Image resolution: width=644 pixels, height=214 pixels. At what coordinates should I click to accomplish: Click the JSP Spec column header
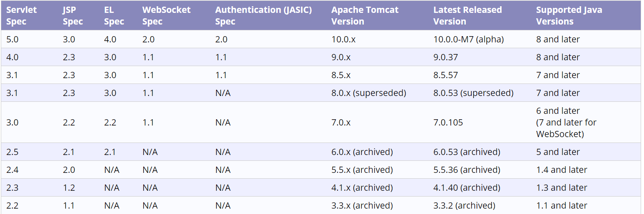pyautogui.click(x=73, y=15)
